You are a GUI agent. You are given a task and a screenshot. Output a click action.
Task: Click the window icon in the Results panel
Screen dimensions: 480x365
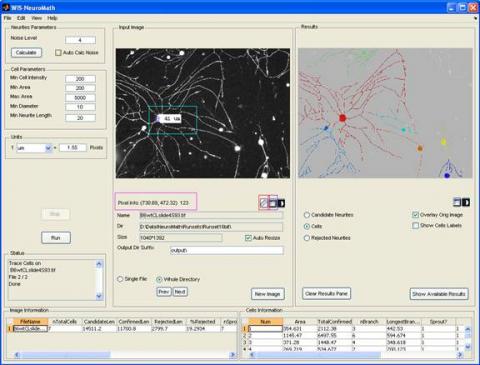457,202
